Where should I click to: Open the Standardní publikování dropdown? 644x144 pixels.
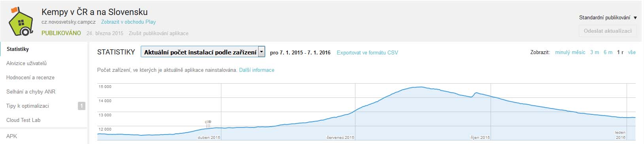click(x=608, y=18)
